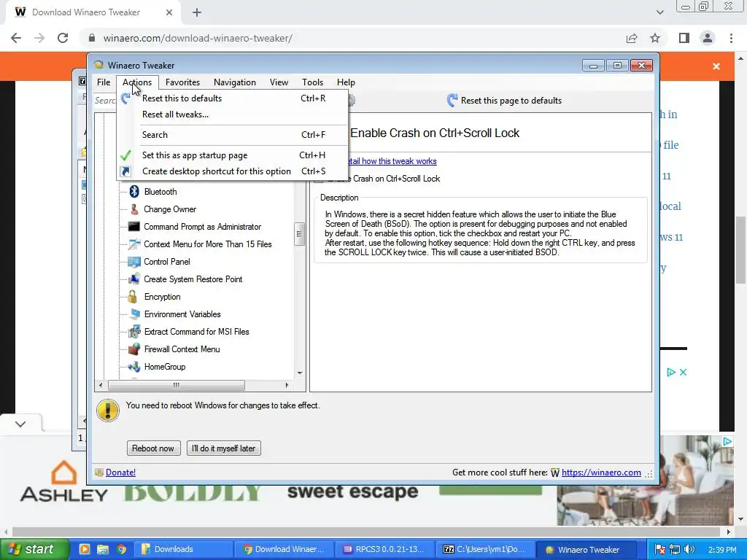747x560 pixels.
Task: Close the AdChoices advertisement X icon
Action: point(683,372)
